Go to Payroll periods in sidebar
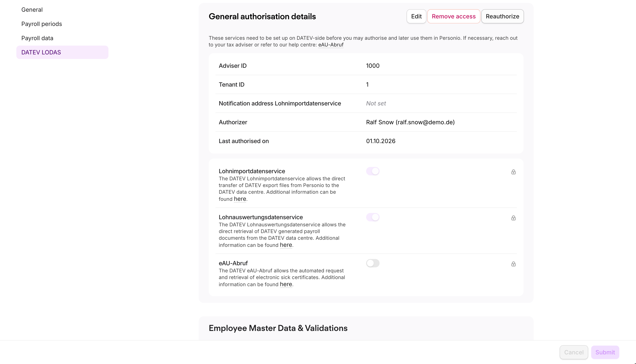 click(62, 24)
